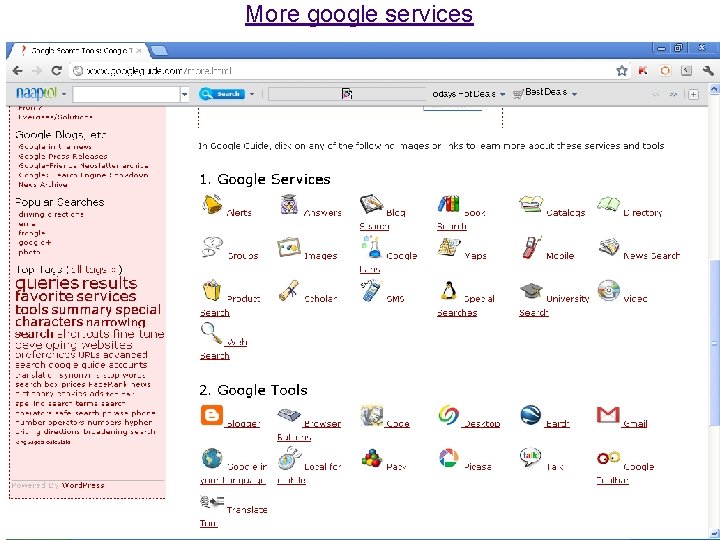
Task: Expand Todays Hot Deals dropdown
Action: [x=503, y=94]
